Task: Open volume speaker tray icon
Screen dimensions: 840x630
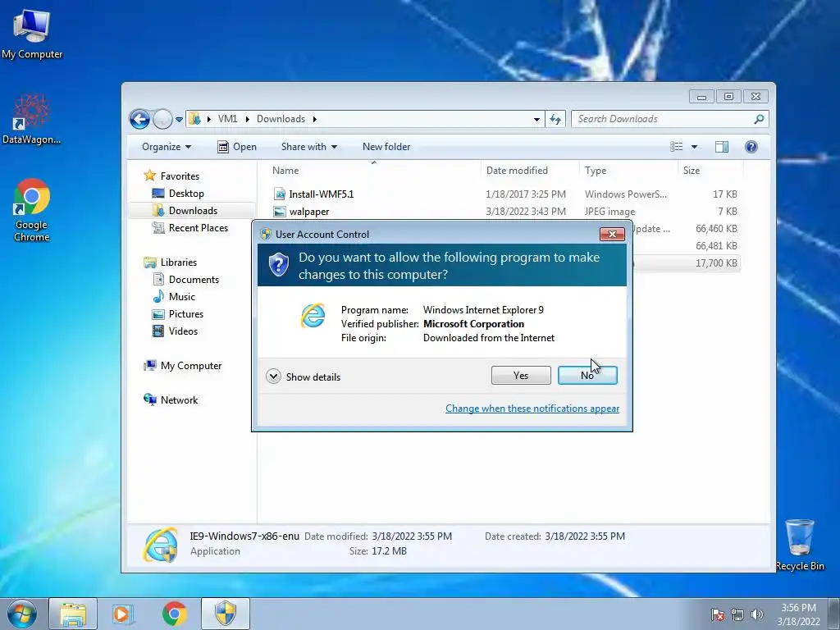Action: 757,614
